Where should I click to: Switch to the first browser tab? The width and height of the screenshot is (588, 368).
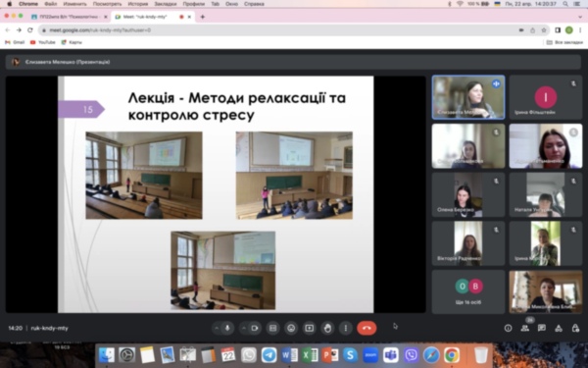click(x=69, y=17)
